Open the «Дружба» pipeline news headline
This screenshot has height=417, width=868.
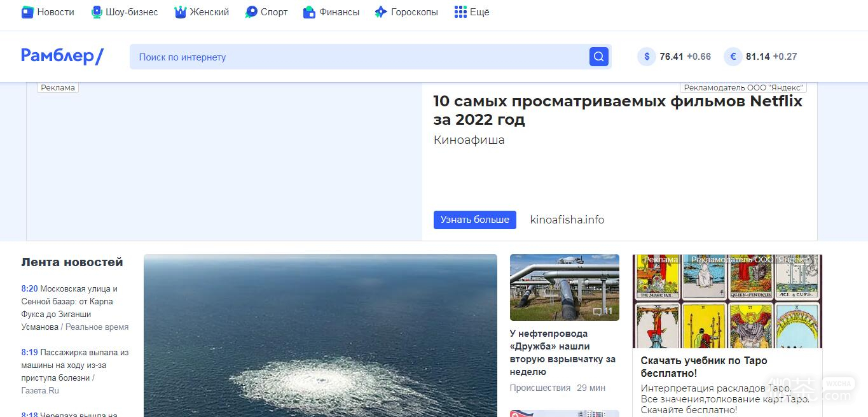pos(563,353)
